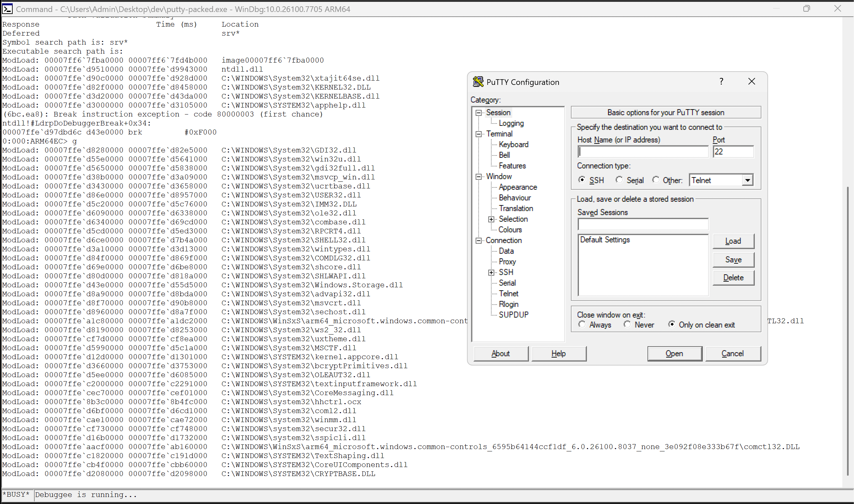The height and width of the screenshot is (504, 854).
Task: Click the WinDbg command window icon
Action: (7, 9)
